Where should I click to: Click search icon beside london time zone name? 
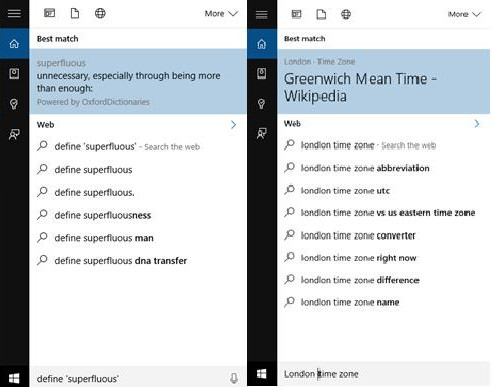[290, 302]
